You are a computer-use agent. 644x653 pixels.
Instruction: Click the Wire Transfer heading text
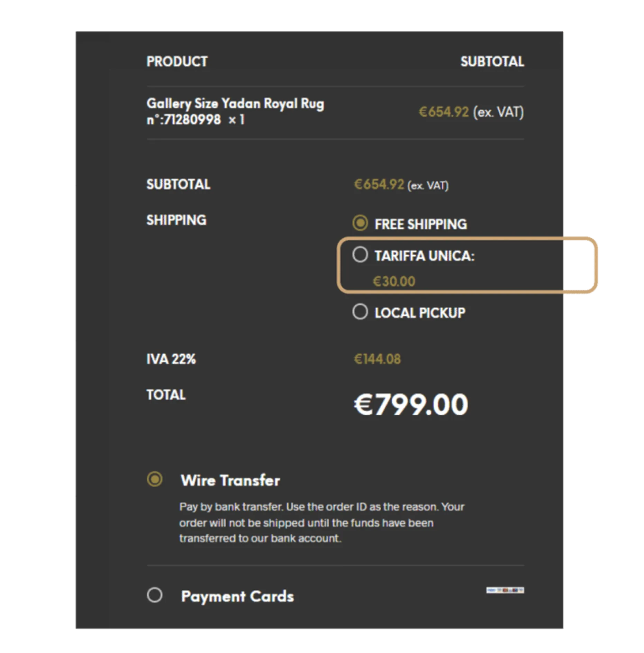click(x=230, y=480)
